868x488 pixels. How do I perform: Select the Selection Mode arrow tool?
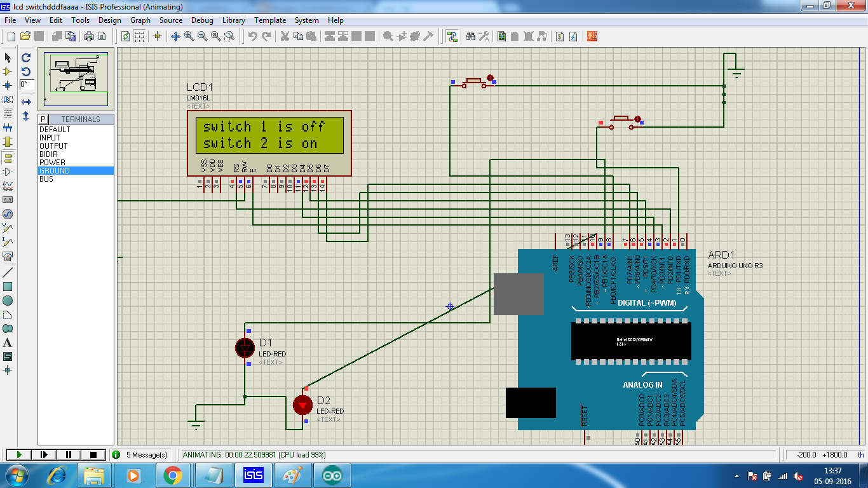pyautogui.click(x=8, y=57)
